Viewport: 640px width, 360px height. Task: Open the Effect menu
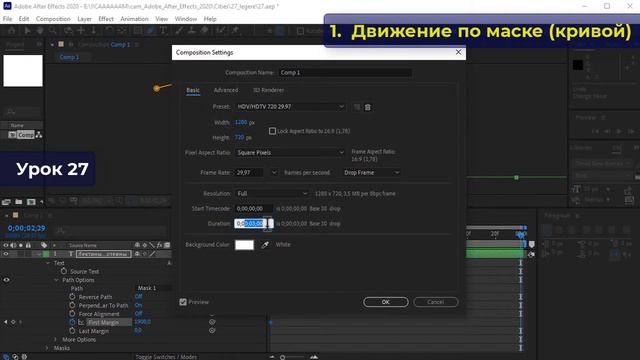pos(106,19)
